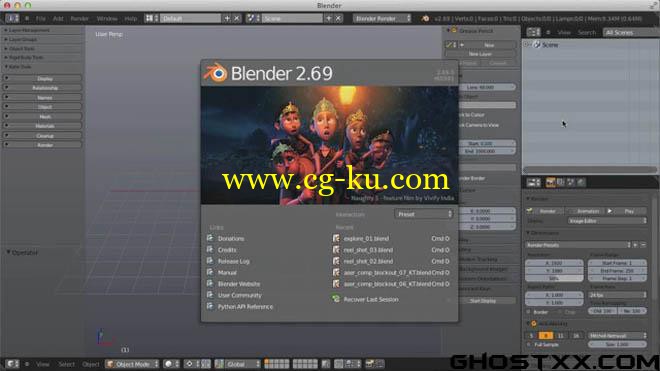The image size is (660, 371).
Task: Open the Render menu in top header
Action: (80, 19)
